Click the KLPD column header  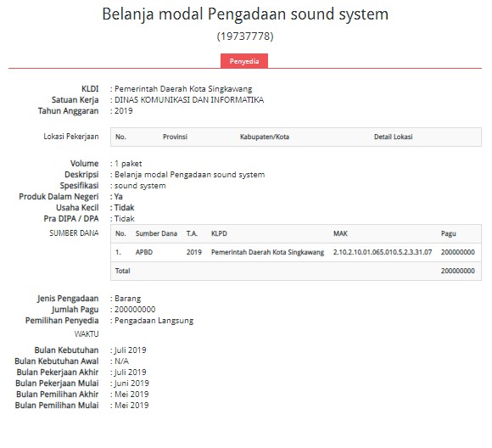click(x=219, y=233)
